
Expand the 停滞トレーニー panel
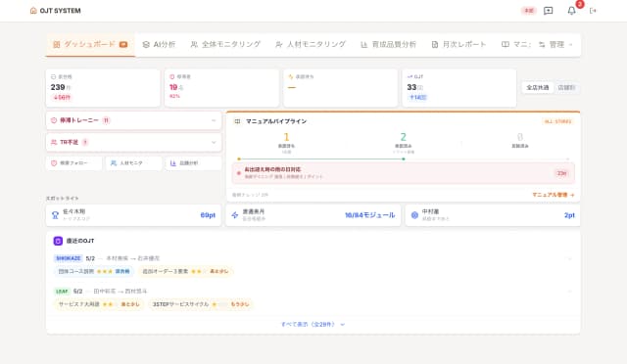(133, 120)
